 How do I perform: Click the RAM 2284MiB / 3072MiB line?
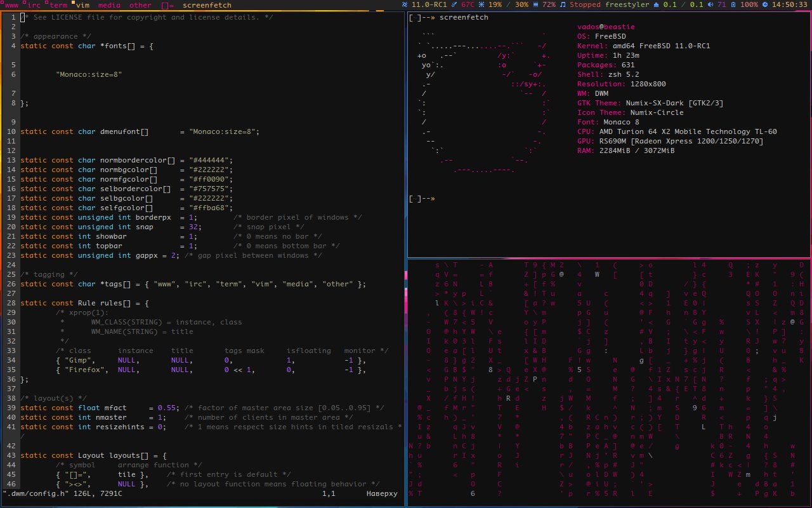[626, 150]
